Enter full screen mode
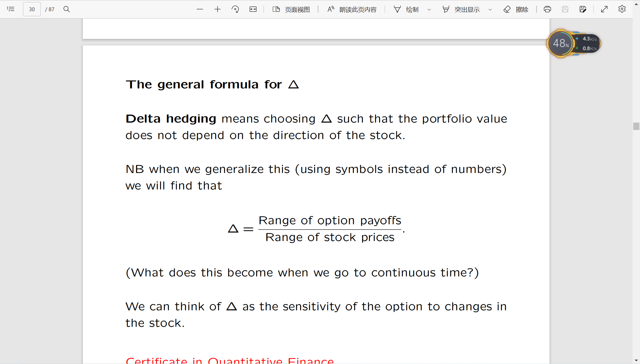 604,9
